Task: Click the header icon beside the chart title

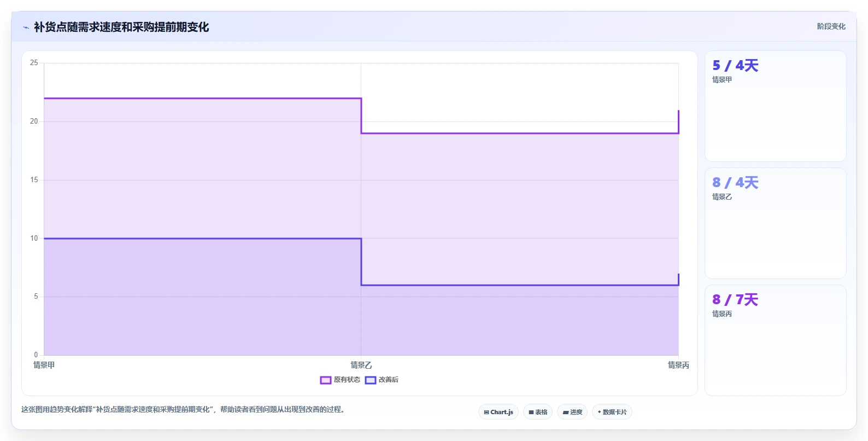Action: pyautogui.click(x=26, y=27)
